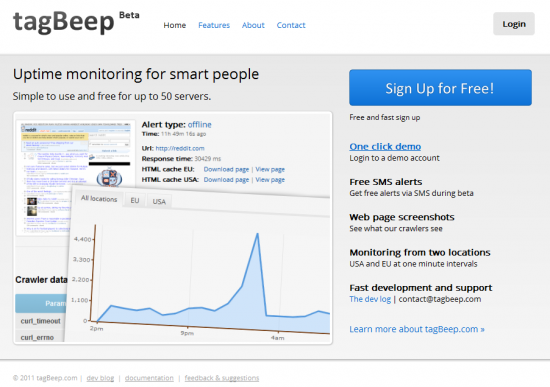Screen dimensions: 550x387
Task: Switch to the USA chart tab
Action: pos(159,201)
